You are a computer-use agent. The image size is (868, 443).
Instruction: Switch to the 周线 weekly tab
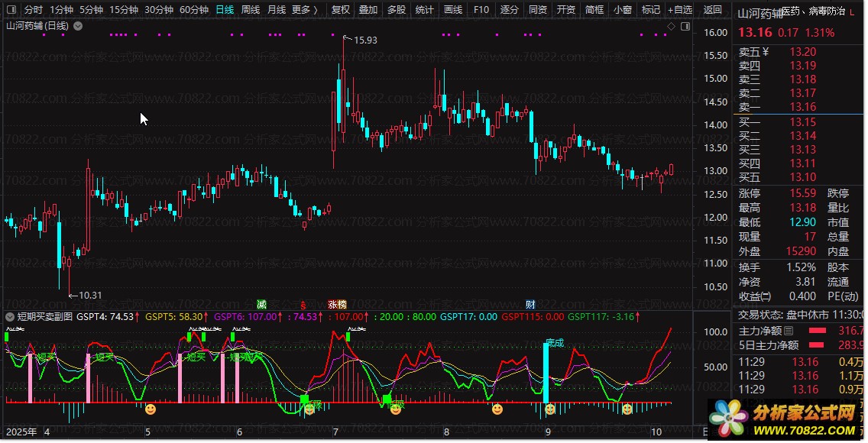point(251,10)
